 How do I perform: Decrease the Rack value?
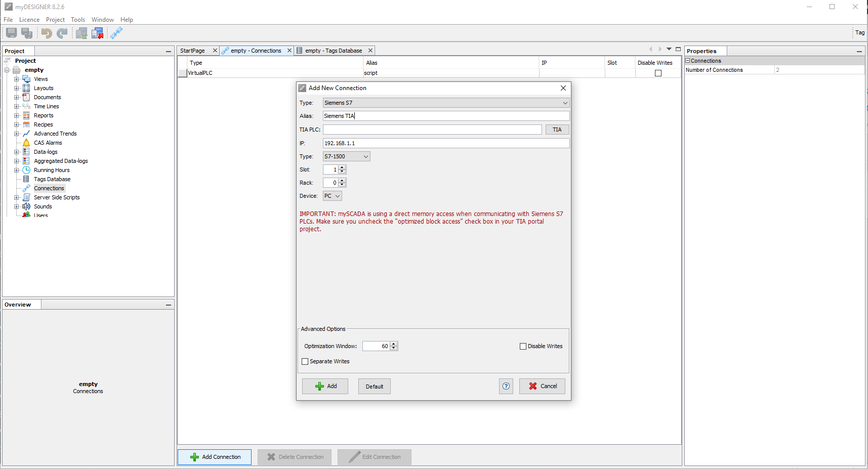[342, 185]
